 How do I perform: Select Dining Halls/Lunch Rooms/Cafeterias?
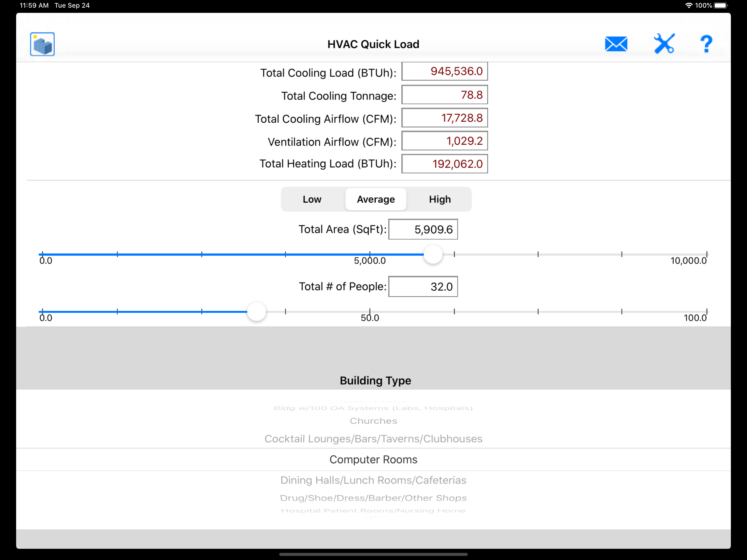click(x=373, y=480)
